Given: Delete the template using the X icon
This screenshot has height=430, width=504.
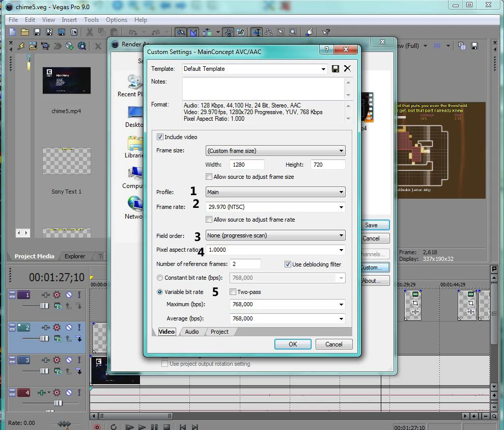Looking at the screenshot, I should coord(347,69).
